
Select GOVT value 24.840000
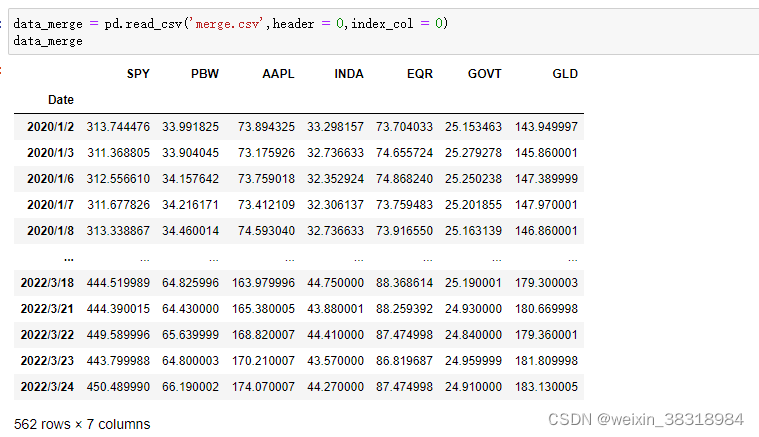[x=473, y=335]
